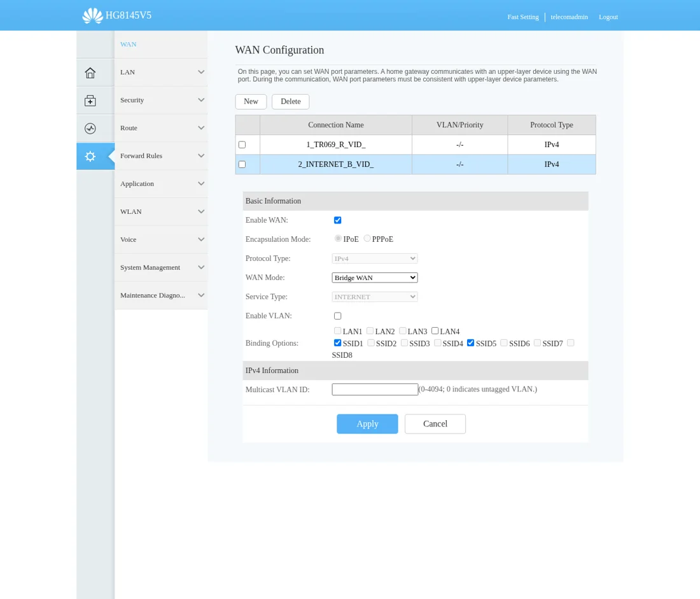Image resolution: width=700 pixels, height=599 pixels.
Task: Open the Security menu item
Action: click(x=161, y=100)
